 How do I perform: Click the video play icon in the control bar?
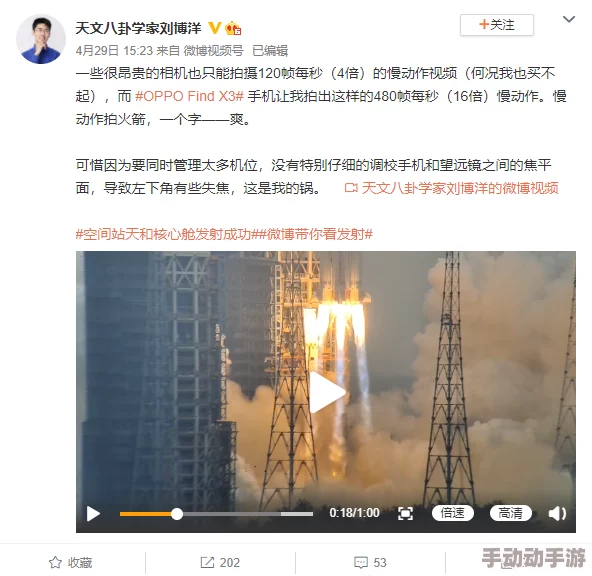[93, 514]
